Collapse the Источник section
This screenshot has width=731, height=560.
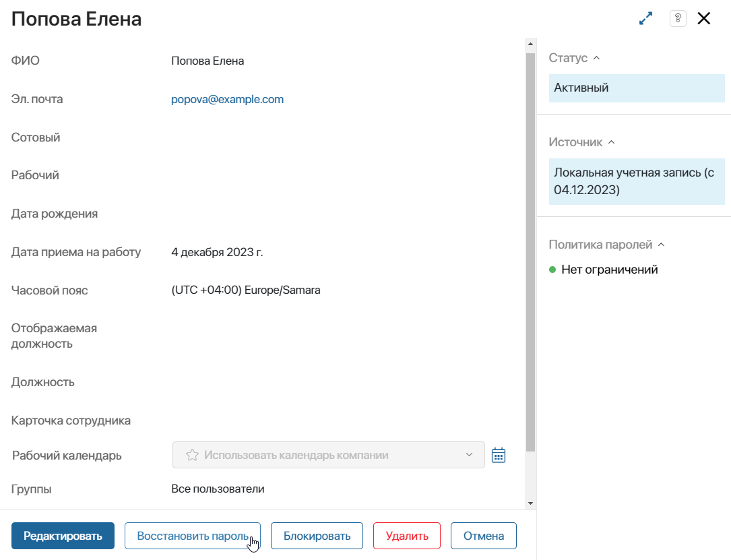coord(612,142)
